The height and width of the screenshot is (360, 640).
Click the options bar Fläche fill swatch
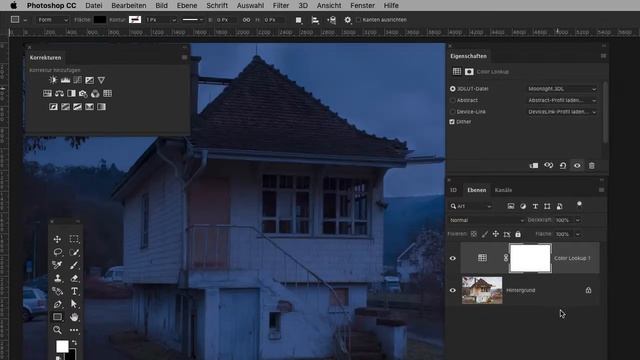click(x=100, y=20)
